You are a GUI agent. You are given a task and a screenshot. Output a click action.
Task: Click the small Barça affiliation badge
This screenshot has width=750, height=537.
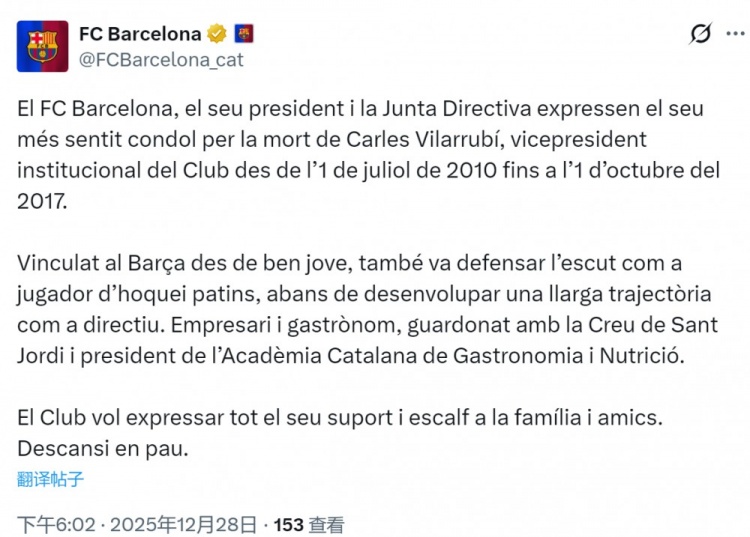point(244,34)
